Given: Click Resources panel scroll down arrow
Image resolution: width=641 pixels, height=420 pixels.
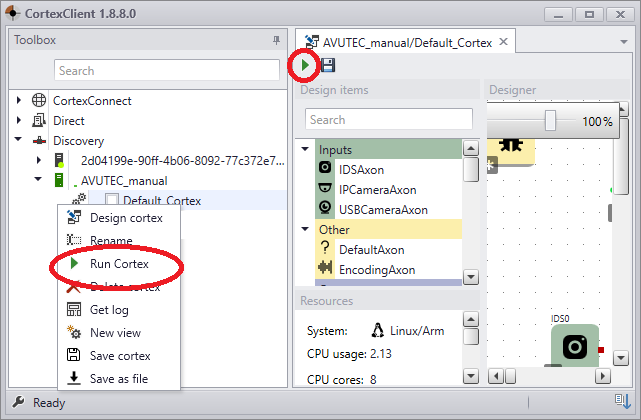Looking at the screenshot, I should 471,376.
